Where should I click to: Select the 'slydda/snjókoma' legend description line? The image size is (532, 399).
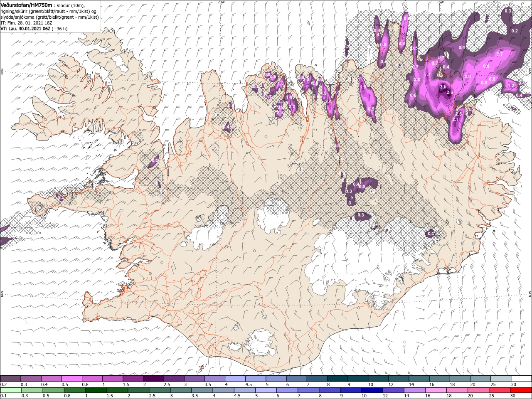point(49,17)
